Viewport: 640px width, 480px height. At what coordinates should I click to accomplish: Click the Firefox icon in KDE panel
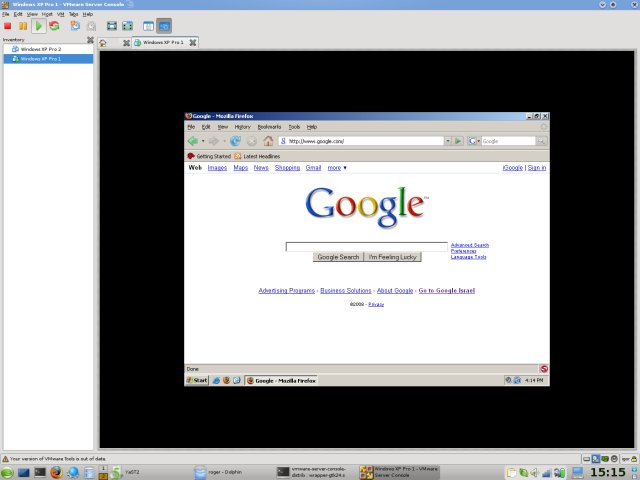(x=56, y=473)
